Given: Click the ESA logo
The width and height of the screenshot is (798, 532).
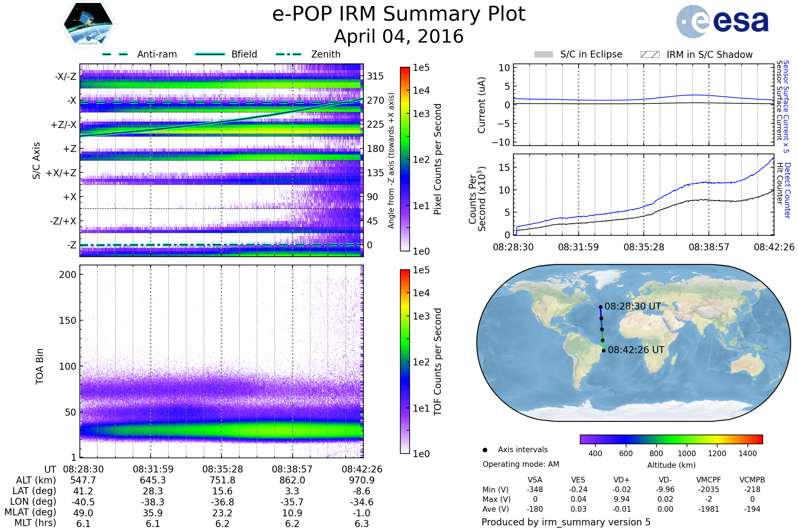Looking at the screenshot, I should tap(722, 22).
